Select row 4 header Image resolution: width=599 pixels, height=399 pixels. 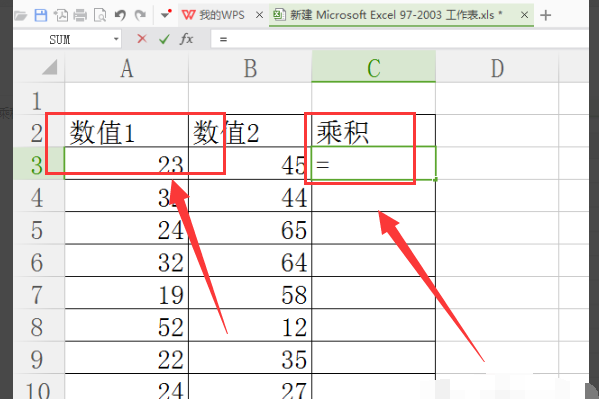(39, 197)
